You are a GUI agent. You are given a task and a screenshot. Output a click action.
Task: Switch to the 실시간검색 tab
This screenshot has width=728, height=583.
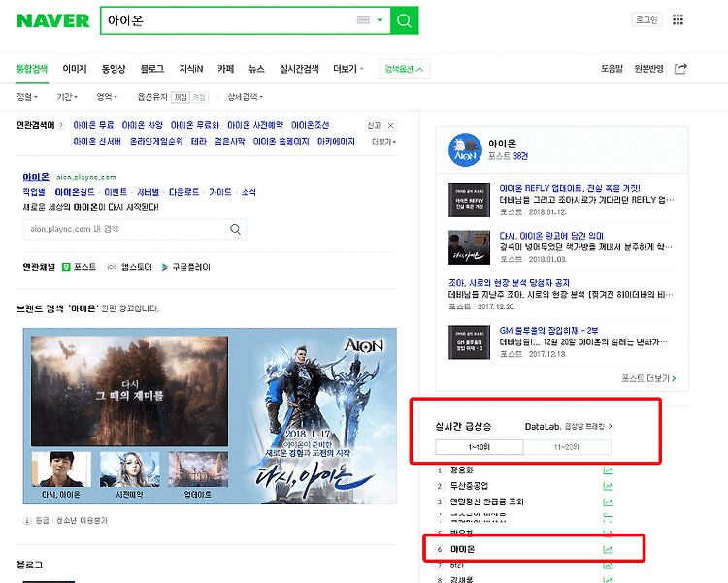tap(299, 69)
